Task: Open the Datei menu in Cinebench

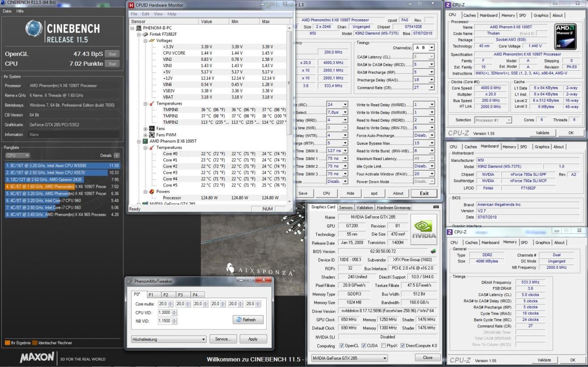Action: pyautogui.click(x=7, y=11)
